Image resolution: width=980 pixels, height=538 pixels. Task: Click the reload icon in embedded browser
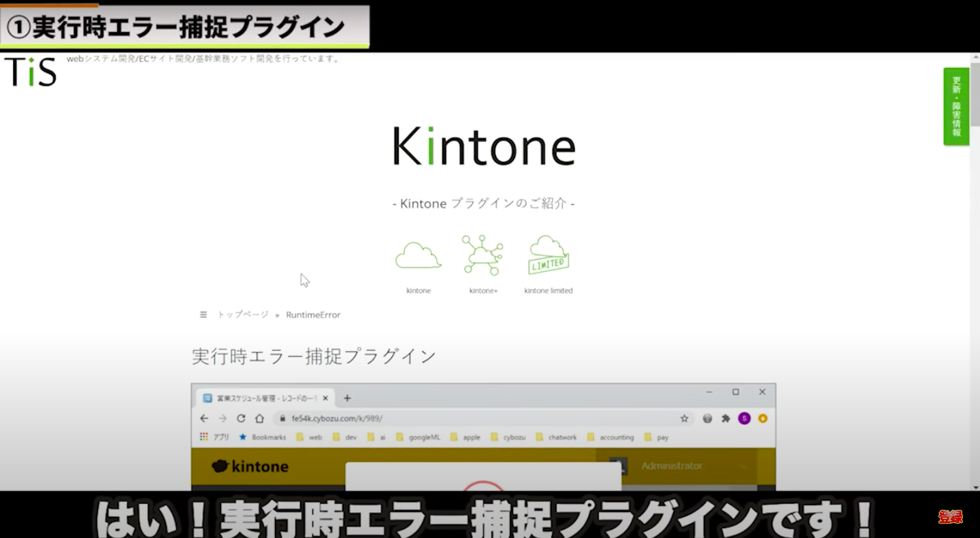tap(241, 418)
